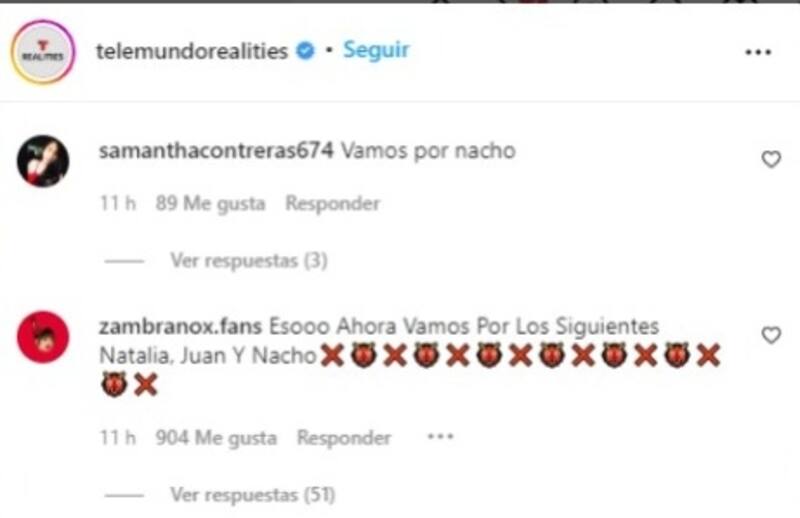View the 904 Me gusta likes list
800x518 pixels.
tap(216, 438)
